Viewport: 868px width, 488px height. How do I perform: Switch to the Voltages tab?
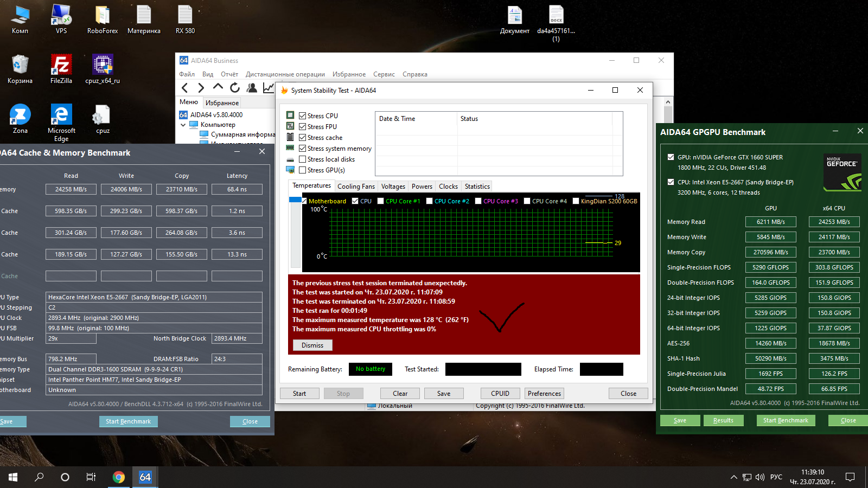point(393,187)
